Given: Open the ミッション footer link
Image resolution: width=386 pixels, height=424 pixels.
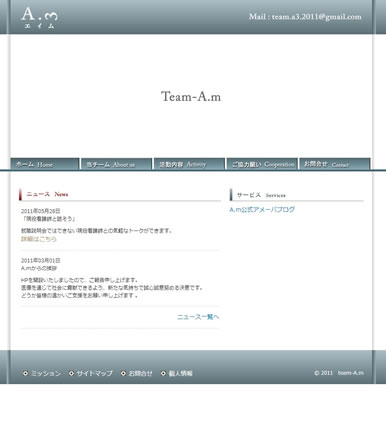Looking at the screenshot, I should (46, 373).
